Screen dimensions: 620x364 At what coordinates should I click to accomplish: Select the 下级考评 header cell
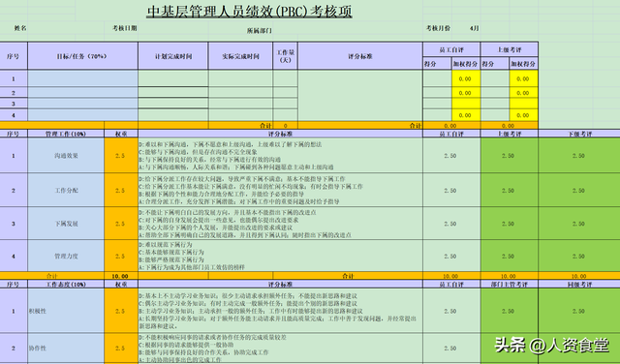coord(579,134)
